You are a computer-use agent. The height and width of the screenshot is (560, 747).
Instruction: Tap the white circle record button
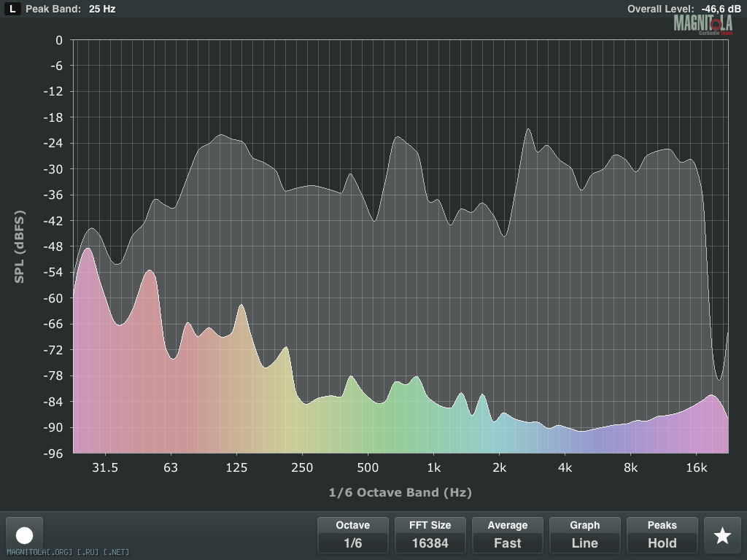coord(25,535)
